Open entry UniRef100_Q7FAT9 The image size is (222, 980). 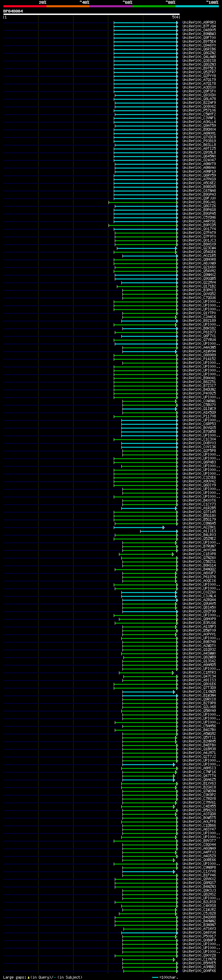point(199,233)
